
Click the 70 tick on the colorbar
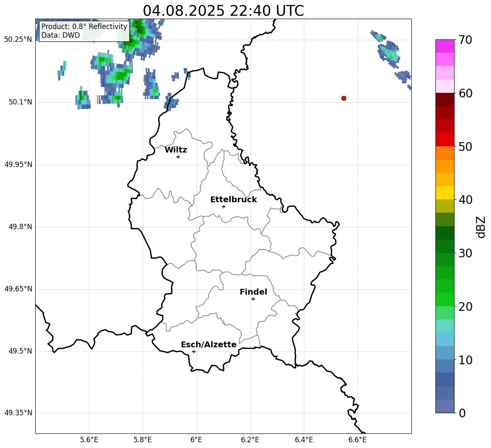465,40
